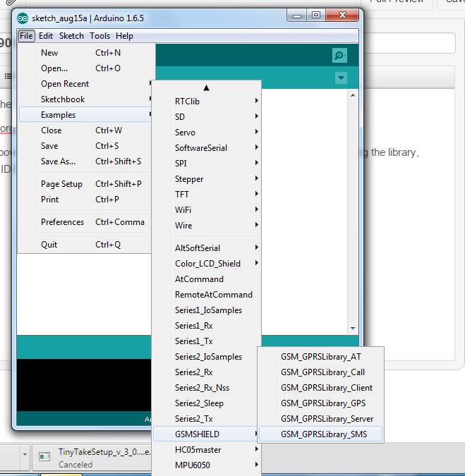Open the File menu

(x=26, y=36)
